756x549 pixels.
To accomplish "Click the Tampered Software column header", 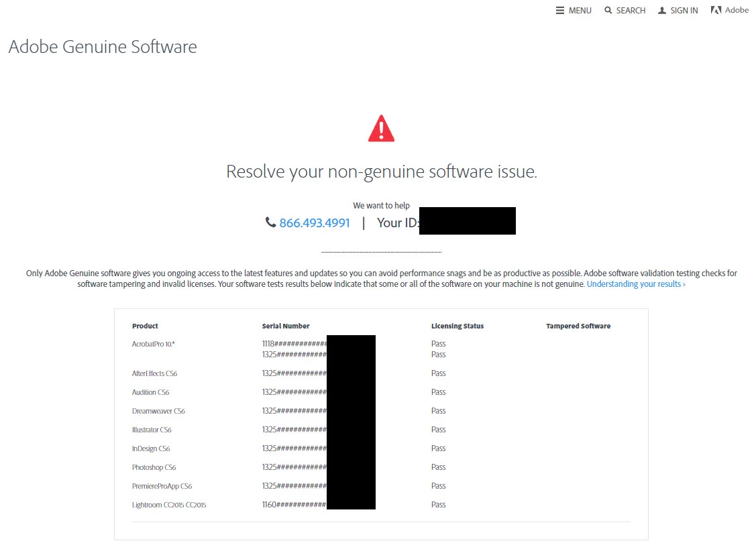I will point(578,326).
